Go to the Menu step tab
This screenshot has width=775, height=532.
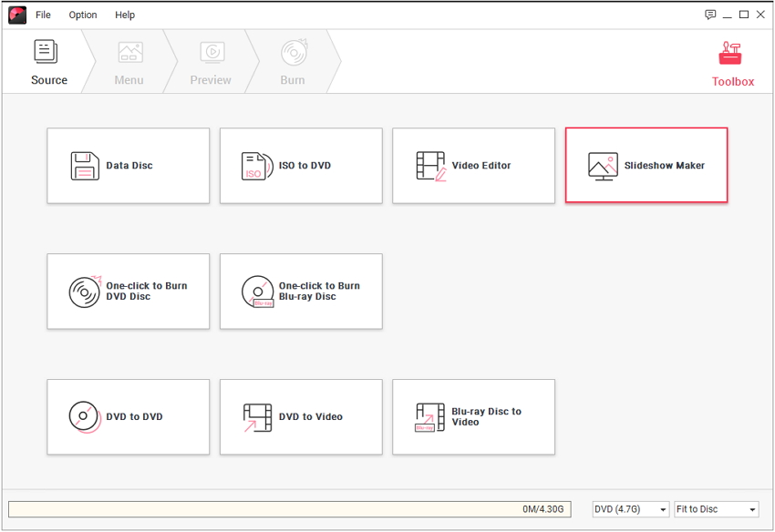click(129, 62)
